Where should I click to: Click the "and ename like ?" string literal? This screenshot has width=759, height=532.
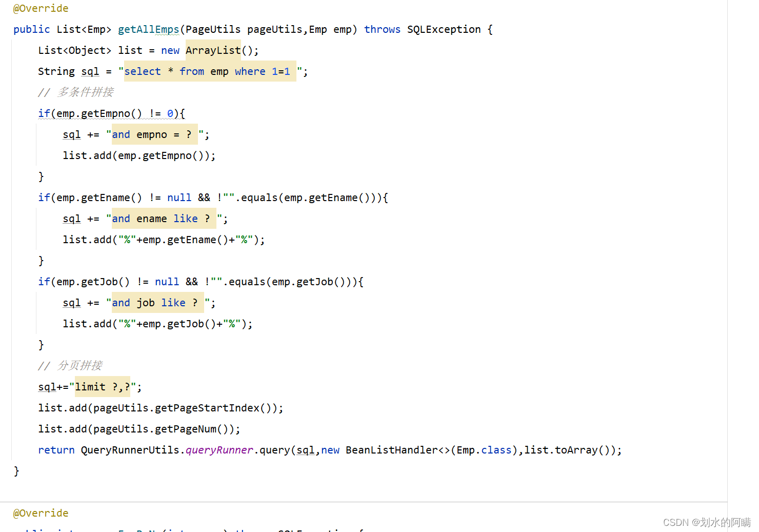[x=164, y=219]
